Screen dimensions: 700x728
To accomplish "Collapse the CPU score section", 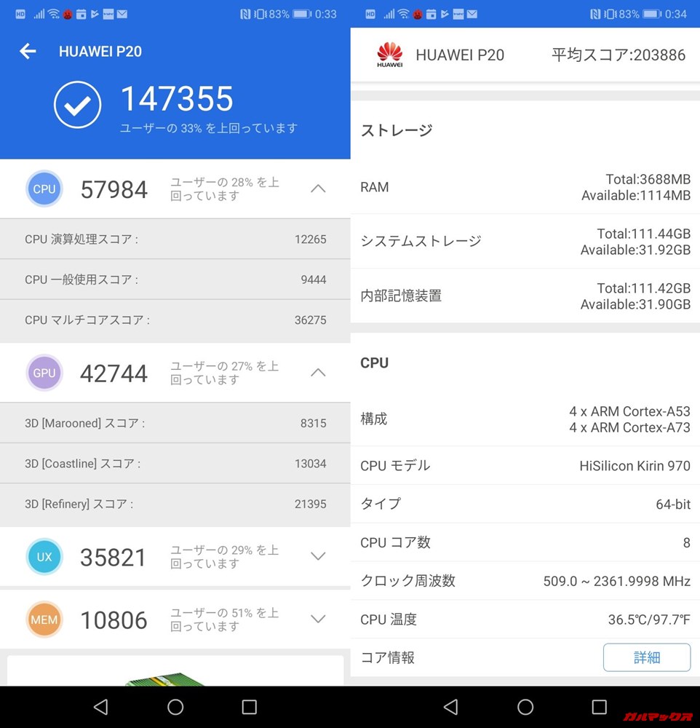I will (x=318, y=188).
